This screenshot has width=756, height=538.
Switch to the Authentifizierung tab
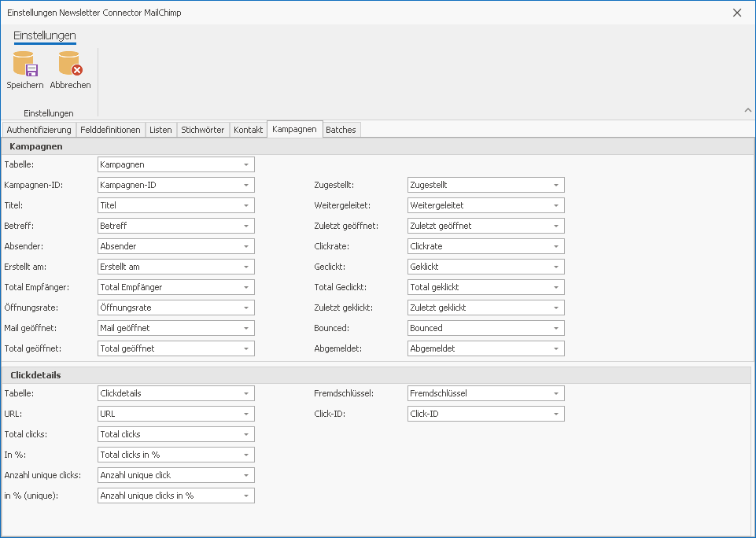tap(39, 130)
